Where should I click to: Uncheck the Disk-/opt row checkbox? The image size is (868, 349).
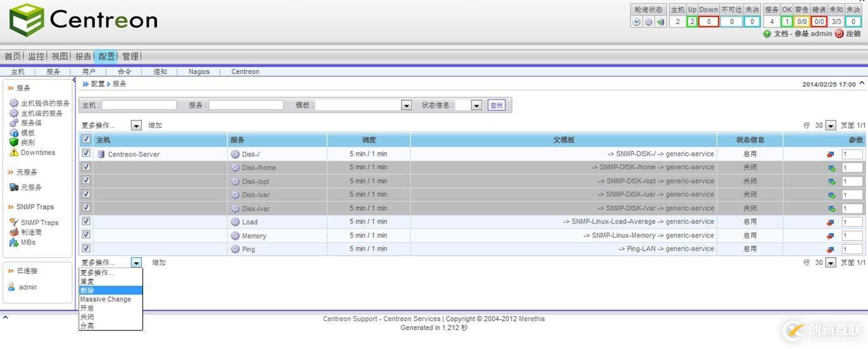point(86,181)
